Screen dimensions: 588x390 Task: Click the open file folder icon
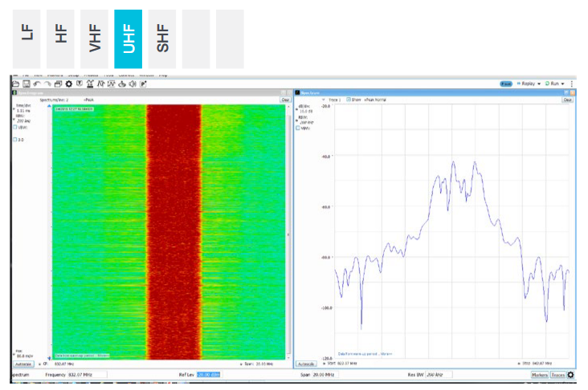[x=15, y=83]
